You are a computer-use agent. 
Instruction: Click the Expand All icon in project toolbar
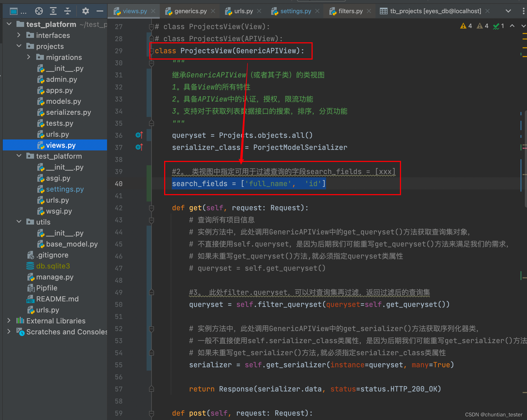53,11
